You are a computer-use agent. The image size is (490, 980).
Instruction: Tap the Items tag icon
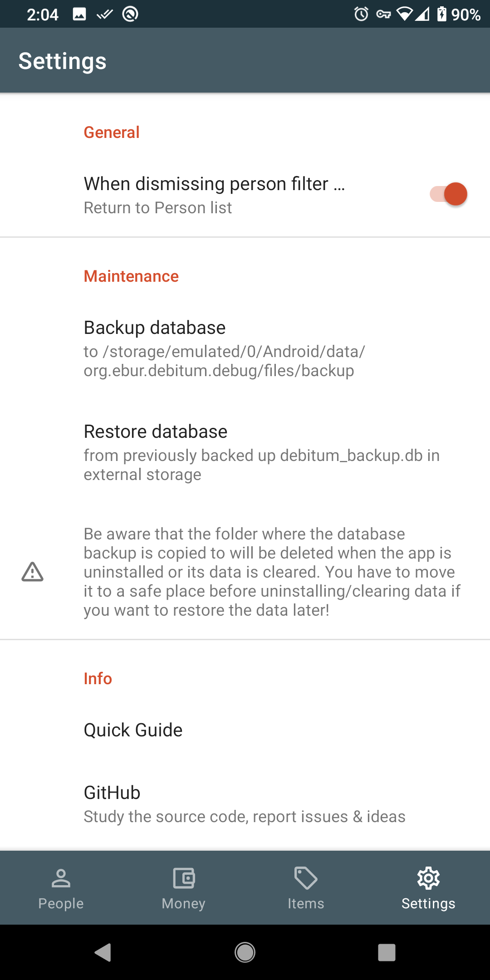[x=306, y=878]
